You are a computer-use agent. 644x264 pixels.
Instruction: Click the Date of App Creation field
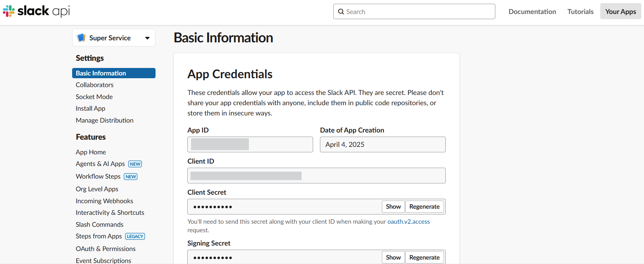coord(383,144)
